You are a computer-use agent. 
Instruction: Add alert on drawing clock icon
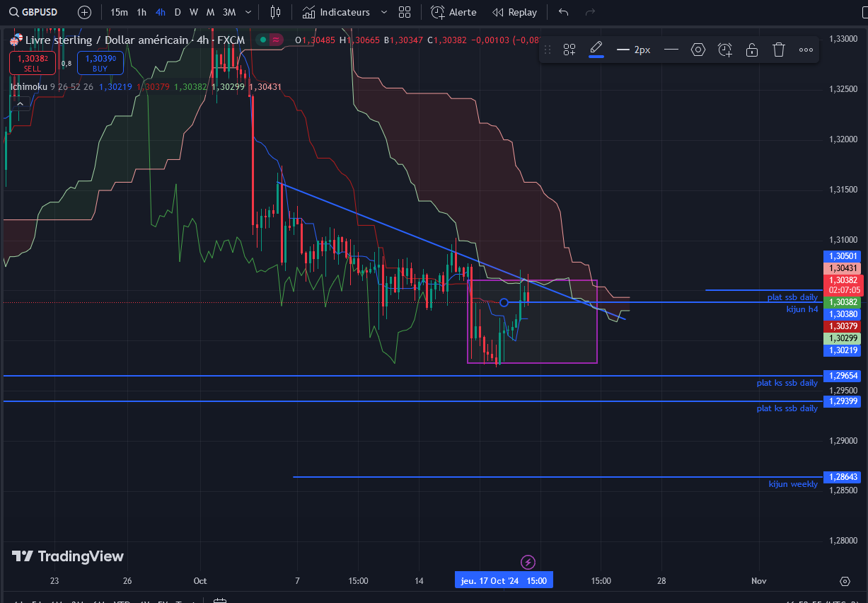(725, 50)
